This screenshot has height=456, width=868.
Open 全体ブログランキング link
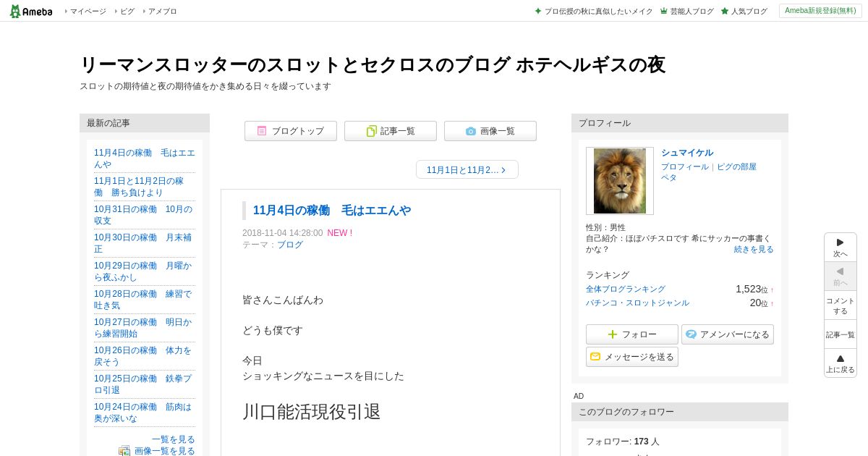point(626,289)
